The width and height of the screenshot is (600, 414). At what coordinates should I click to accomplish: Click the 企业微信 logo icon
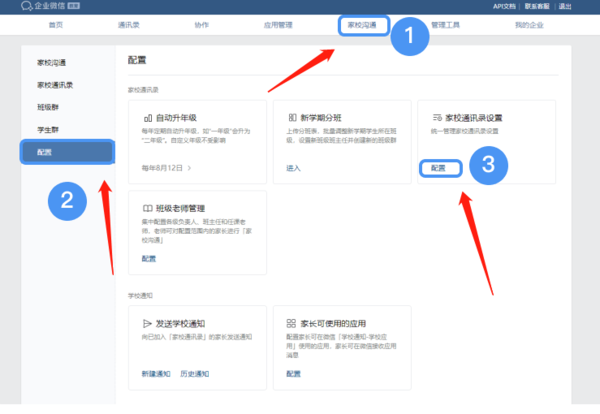(x=26, y=6)
